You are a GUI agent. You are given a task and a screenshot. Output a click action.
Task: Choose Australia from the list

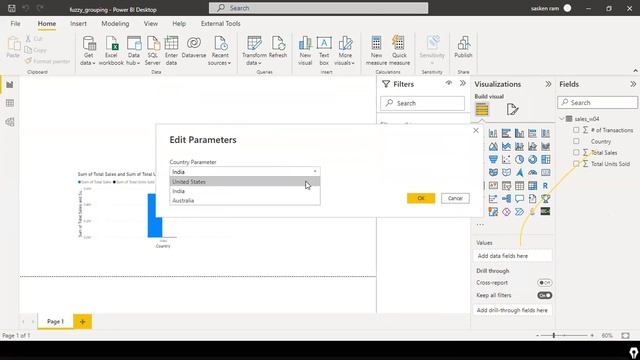pyautogui.click(x=245, y=200)
